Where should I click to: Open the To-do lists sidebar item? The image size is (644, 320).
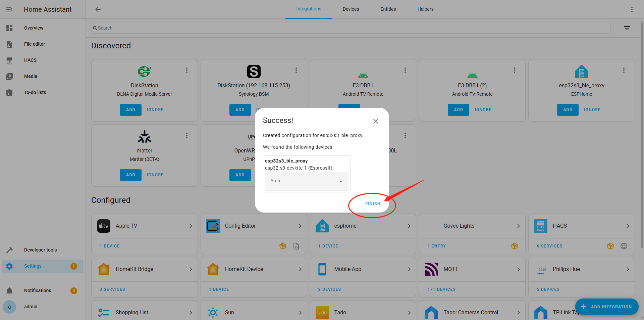coord(35,92)
